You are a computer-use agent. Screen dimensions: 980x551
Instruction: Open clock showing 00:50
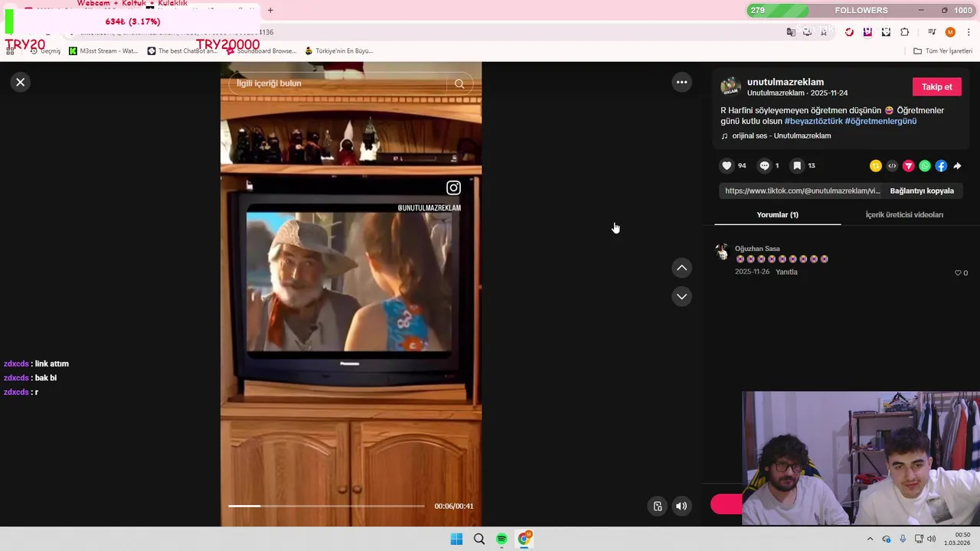pyautogui.click(x=958, y=539)
